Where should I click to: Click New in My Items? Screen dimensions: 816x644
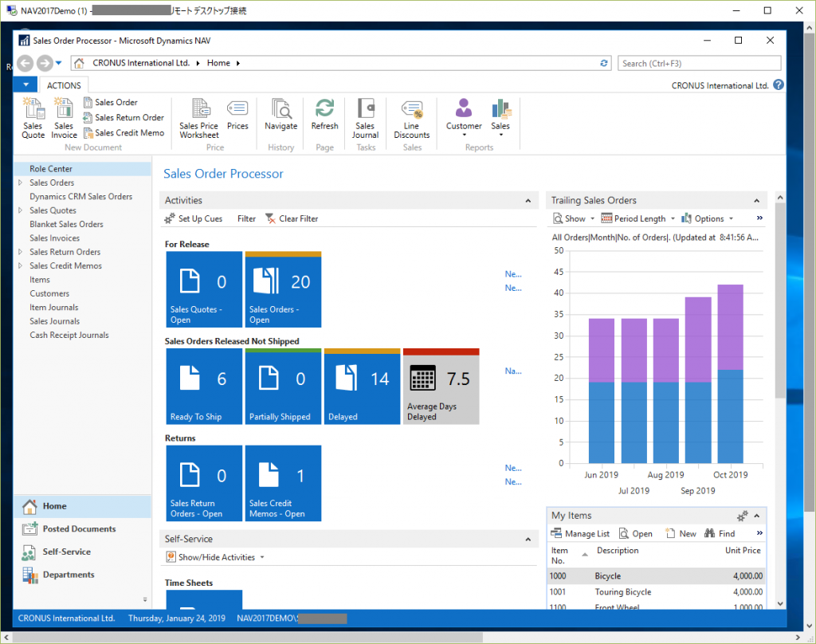[x=681, y=534]
